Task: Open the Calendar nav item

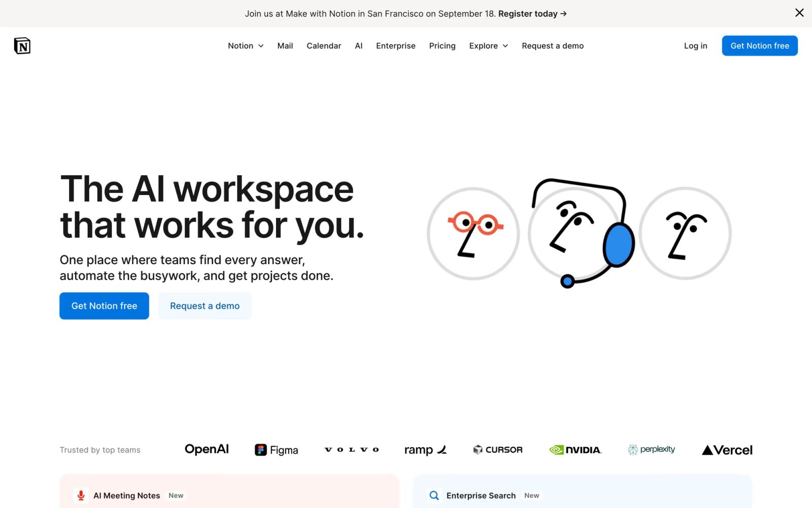Action: pyautogui.click(x=324, y=46)
